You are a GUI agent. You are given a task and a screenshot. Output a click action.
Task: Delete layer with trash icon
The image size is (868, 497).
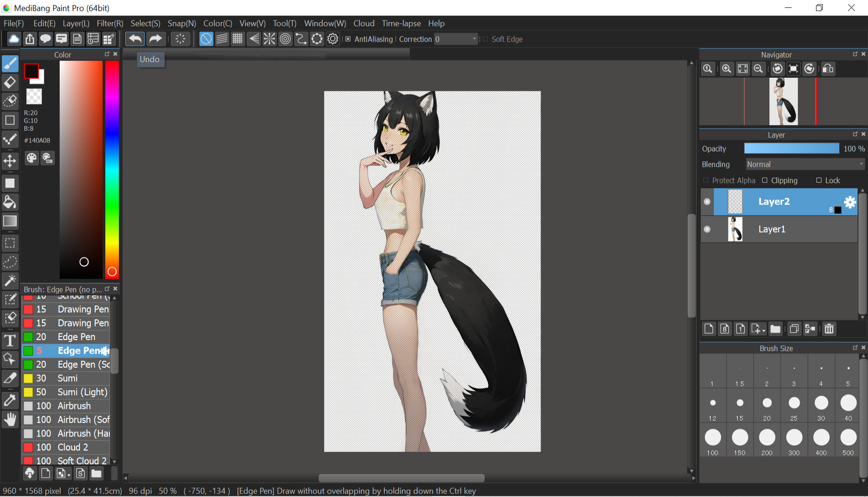(829, 329)
